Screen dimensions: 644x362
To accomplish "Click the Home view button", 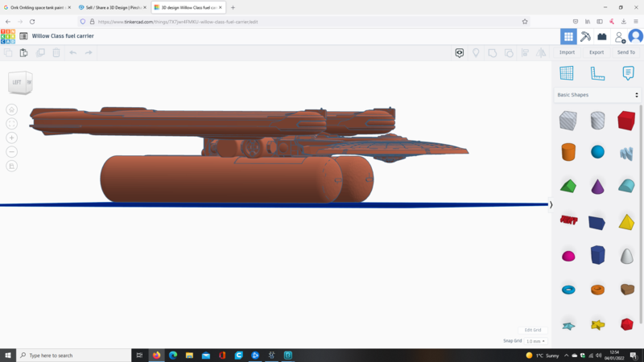I will tap(11, 109).
